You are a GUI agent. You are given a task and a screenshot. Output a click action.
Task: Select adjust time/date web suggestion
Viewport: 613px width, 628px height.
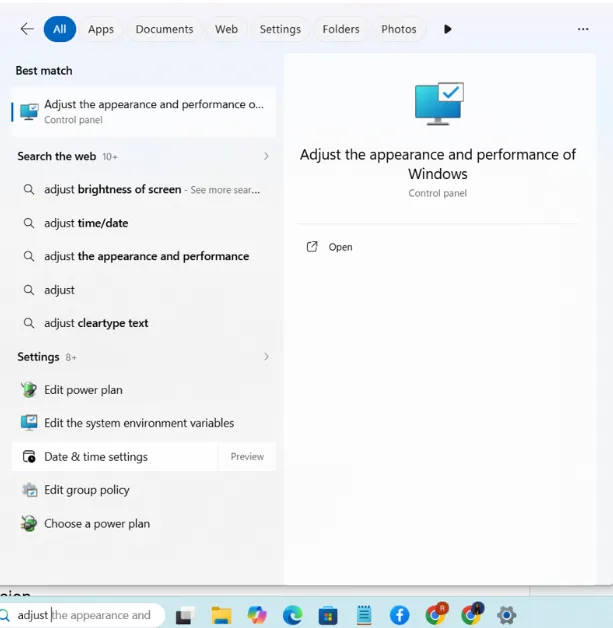[x=144, y=223]
